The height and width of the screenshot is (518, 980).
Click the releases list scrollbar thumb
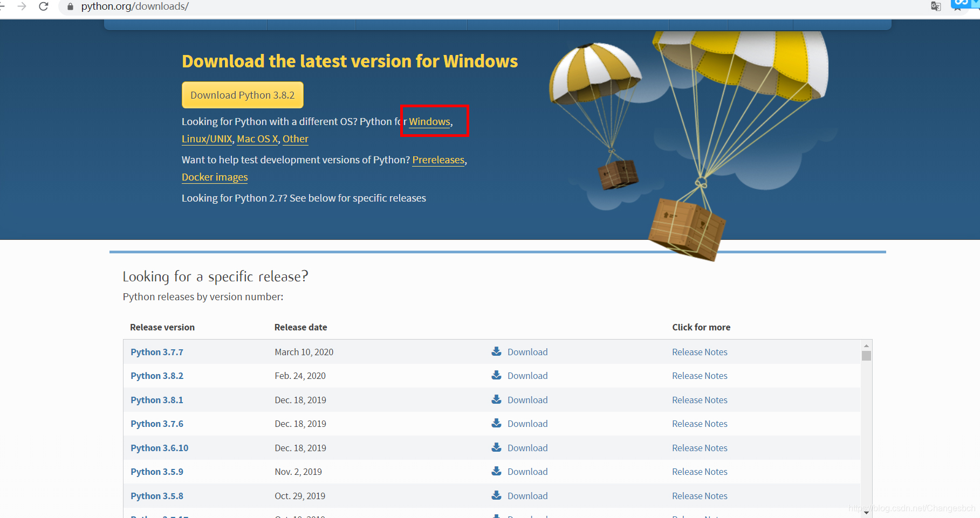pos(866,356)
